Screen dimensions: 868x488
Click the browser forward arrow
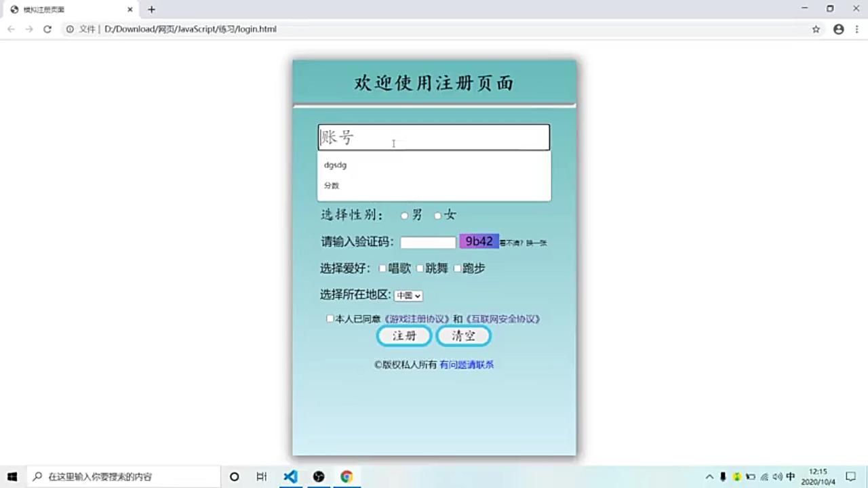click(x=29, y=29)
